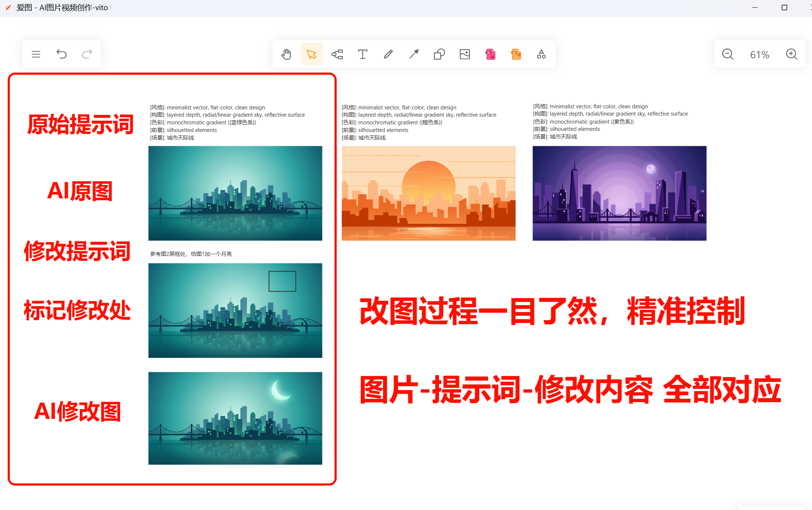Open the orange AI video generator
Screen dimensions: 812x510
(x=516, y=54)
